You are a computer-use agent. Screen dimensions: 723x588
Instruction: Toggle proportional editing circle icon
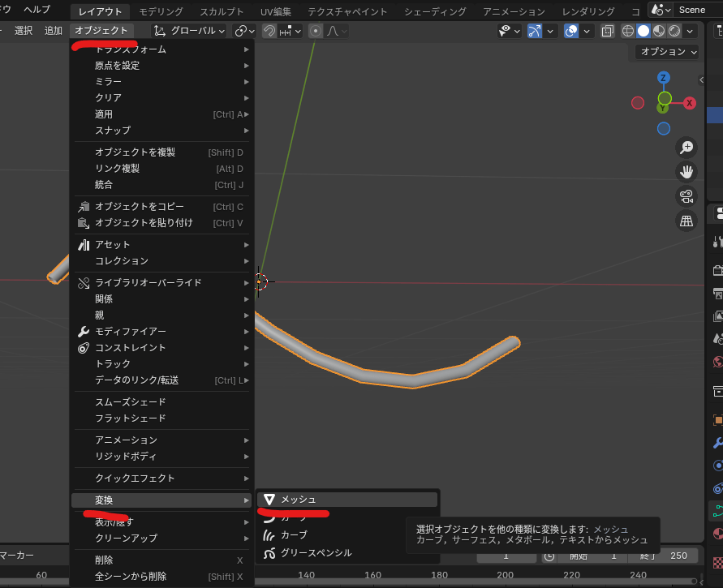316,31
